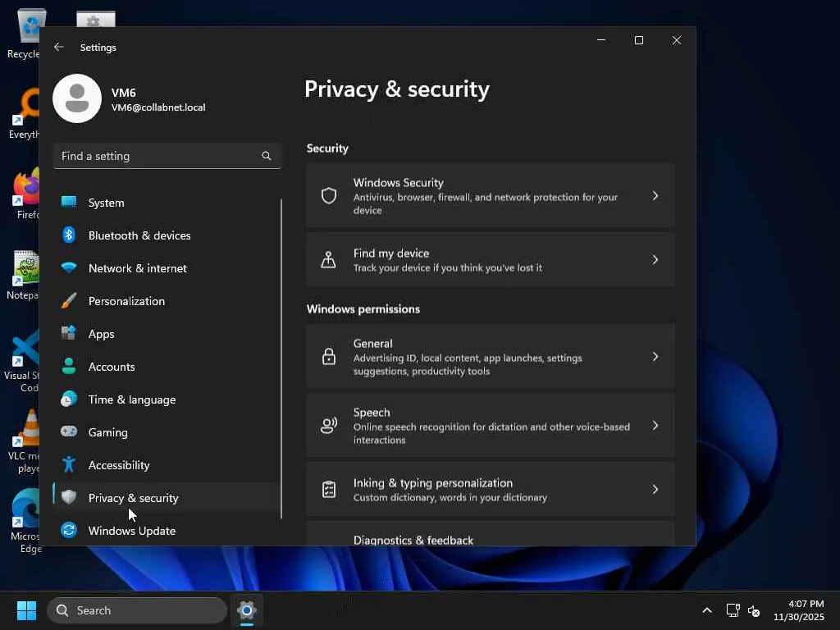Select the Gaming category
The image size is (840, 630).
pos(166,431)
